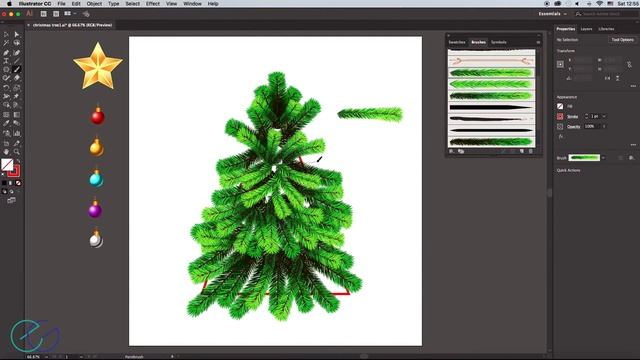Click the Delete Brush trash icon
This screenshot has height=360, width=640.
[x=531, y=151]
